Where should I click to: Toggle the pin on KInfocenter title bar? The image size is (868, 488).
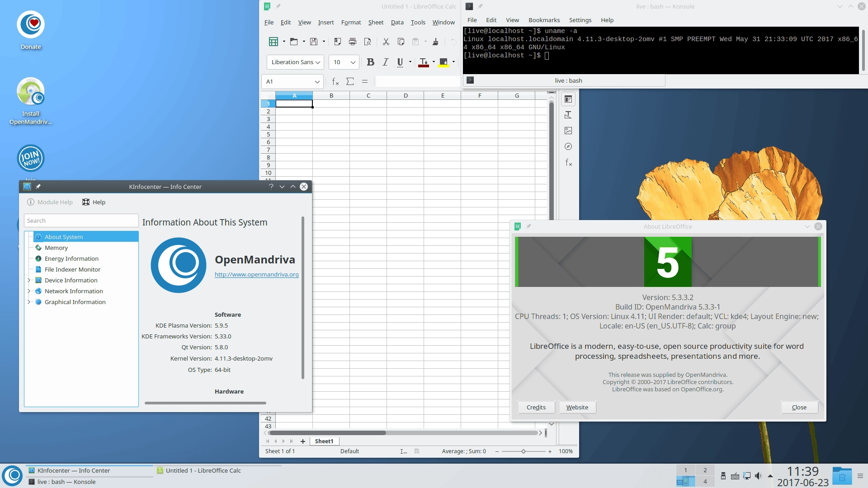38,187
